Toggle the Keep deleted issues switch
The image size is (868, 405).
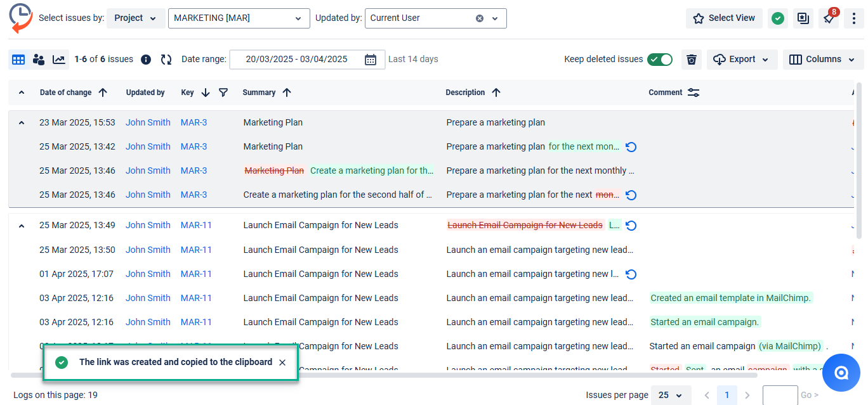660,60
